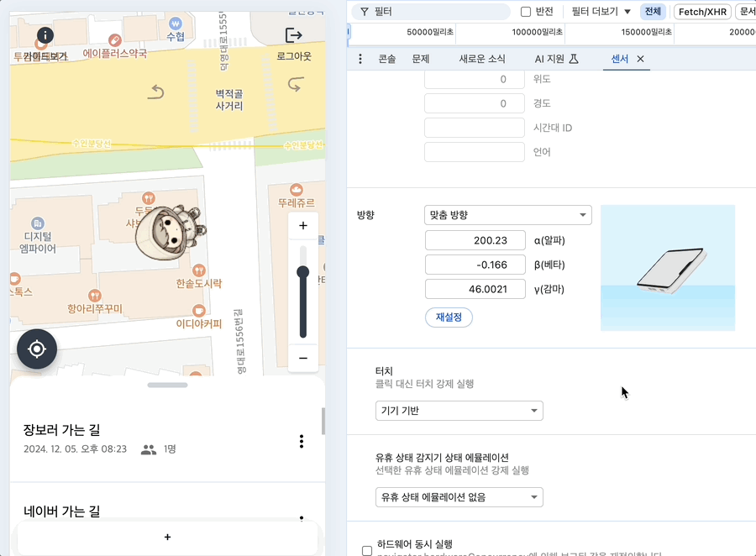This screenshot has height=556, width=756.
Task: Open options menu for 장보러 가는 길
Action: (302, 441)
